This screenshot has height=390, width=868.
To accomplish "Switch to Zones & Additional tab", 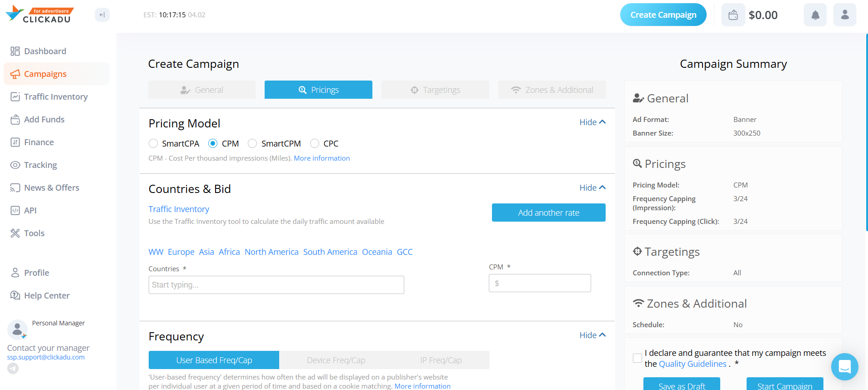I will point(552,90).
